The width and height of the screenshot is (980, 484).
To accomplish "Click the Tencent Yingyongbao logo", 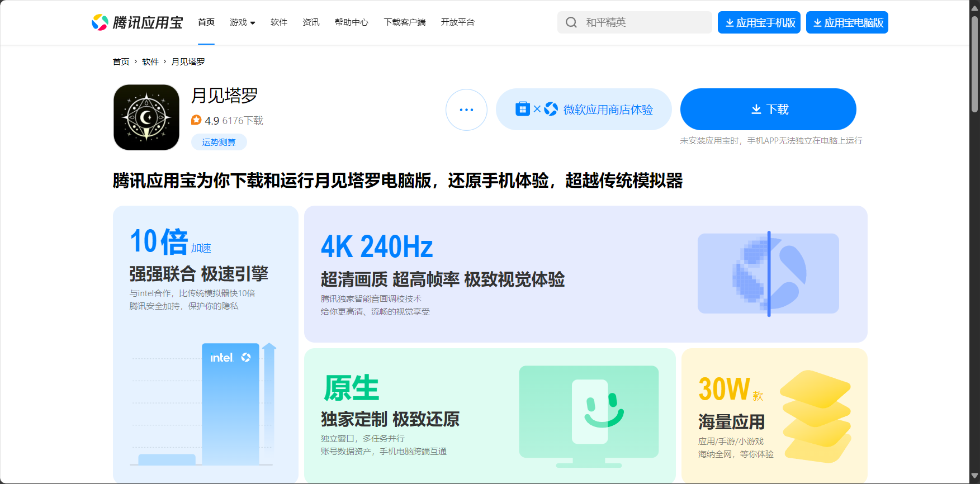I will (x=137, y=22).
